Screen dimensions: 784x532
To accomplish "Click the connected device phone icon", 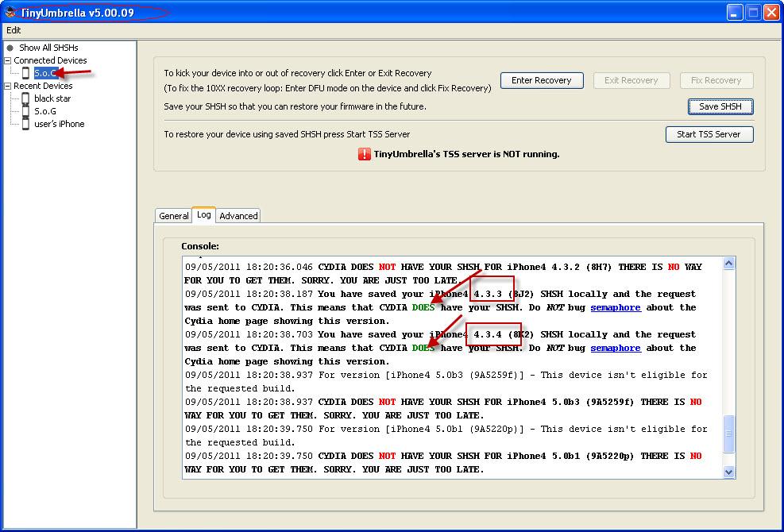I will coord(25,73).
